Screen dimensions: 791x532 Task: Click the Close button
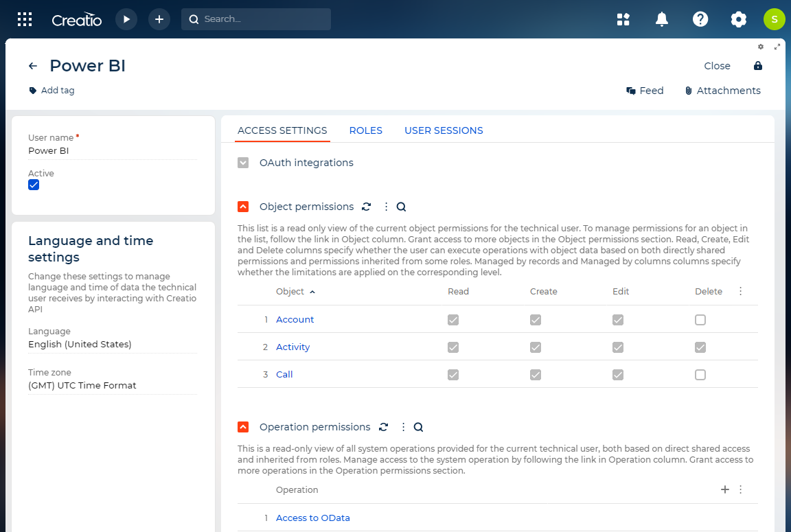point(717,65)
